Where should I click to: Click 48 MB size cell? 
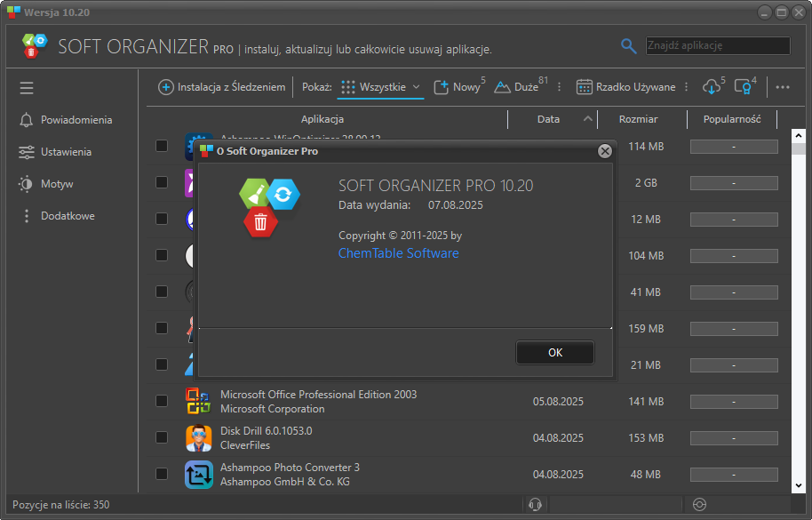pyautogui.click(x=645, y=475)
